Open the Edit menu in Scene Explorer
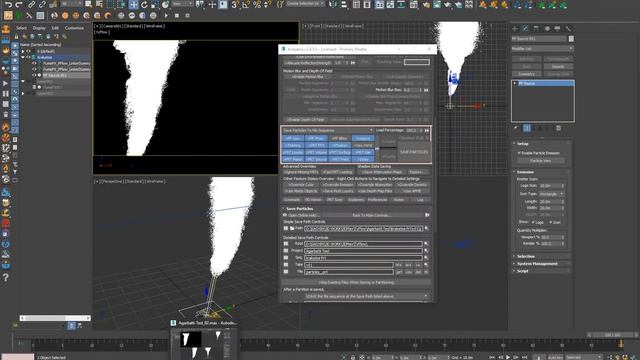The image size is (640, 360). 55,28
